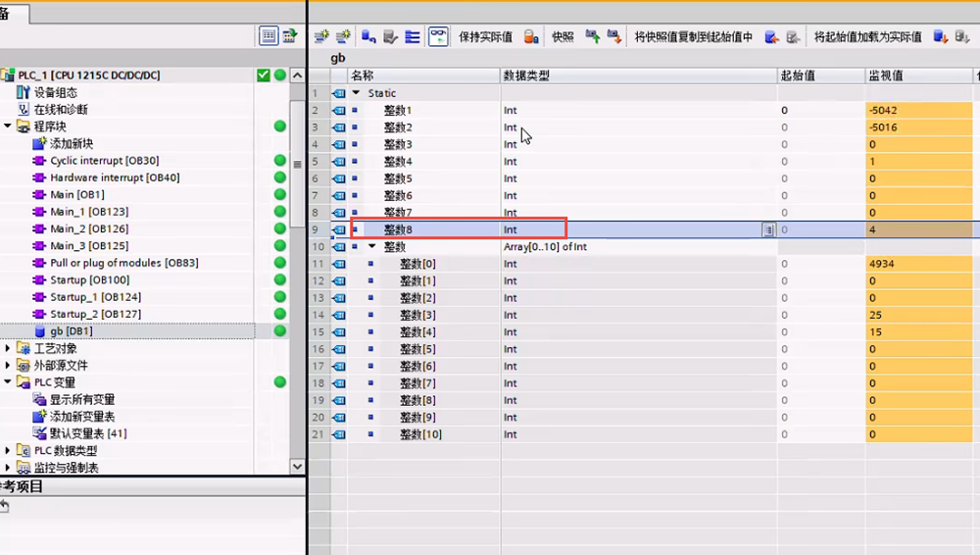Open Online & diagnostics (在线和诊断)

click(x=60, y=109)
